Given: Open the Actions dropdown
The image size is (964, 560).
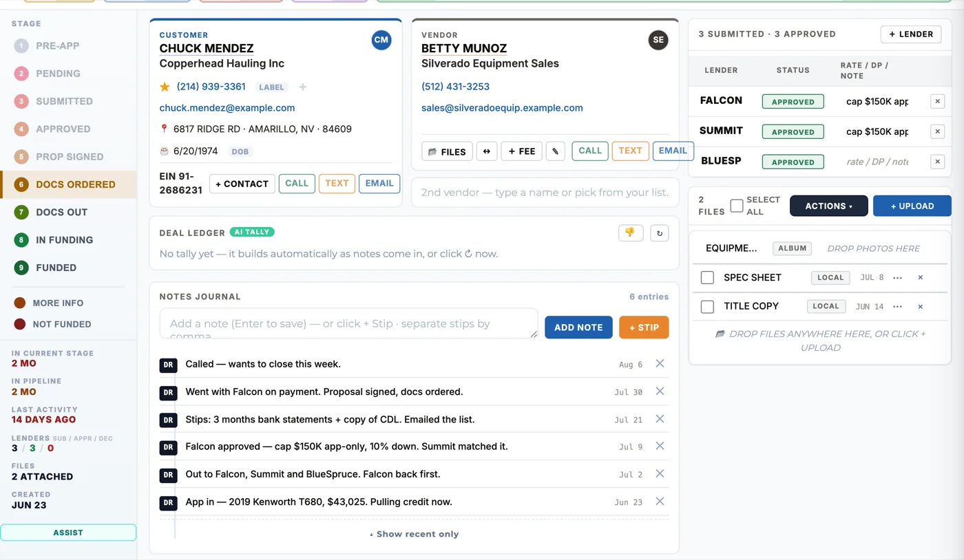Looking at the screenshot, I should click(x=829, y=206).
